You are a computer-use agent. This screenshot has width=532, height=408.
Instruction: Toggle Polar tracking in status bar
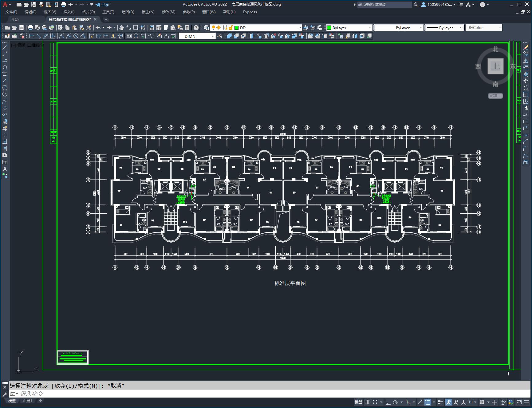[396, 402]
